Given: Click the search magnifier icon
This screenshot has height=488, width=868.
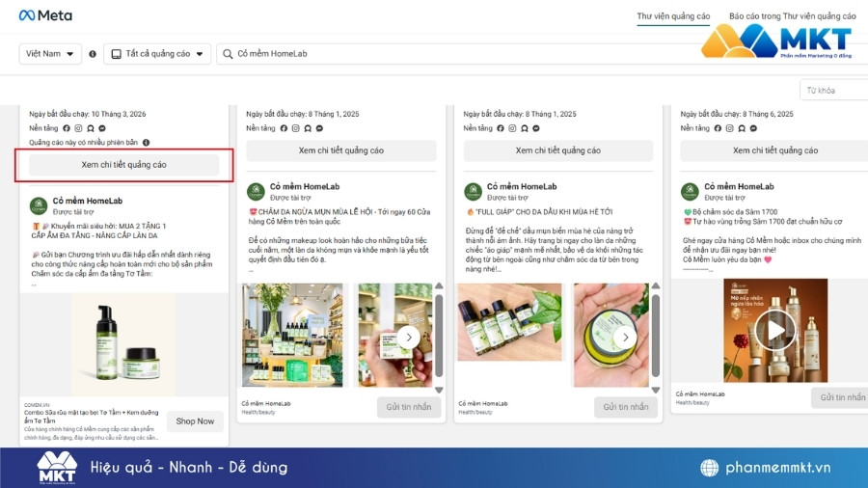Looking at the screenshot, I should point(228,54).
